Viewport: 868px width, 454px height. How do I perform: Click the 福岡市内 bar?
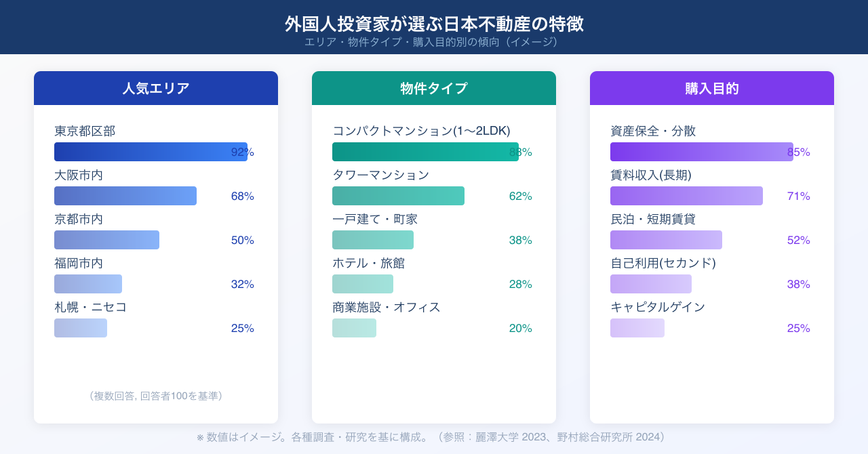tap(88, 284)
